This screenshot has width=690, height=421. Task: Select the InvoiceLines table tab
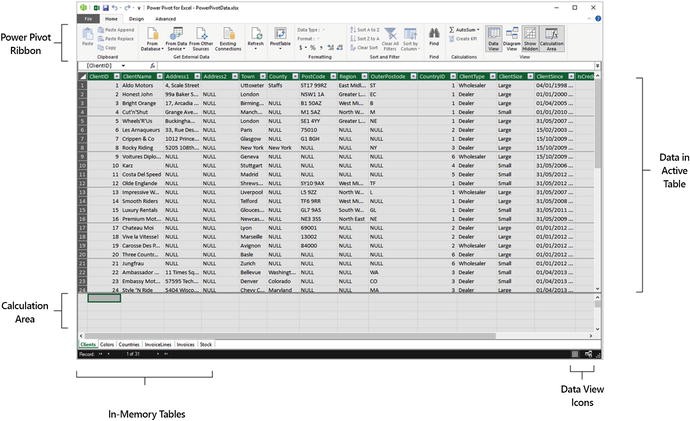(x=158, y=344)
